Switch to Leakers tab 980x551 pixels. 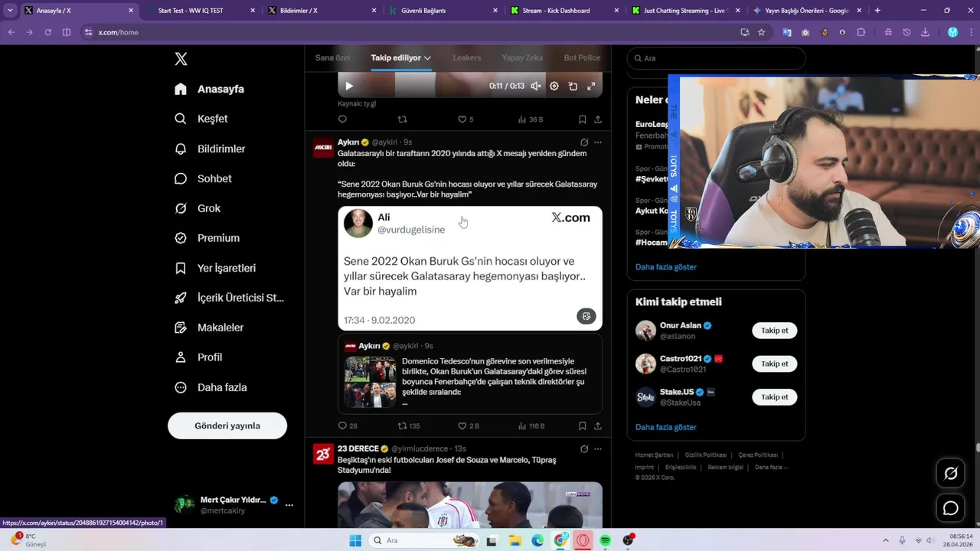pos(467,57)
